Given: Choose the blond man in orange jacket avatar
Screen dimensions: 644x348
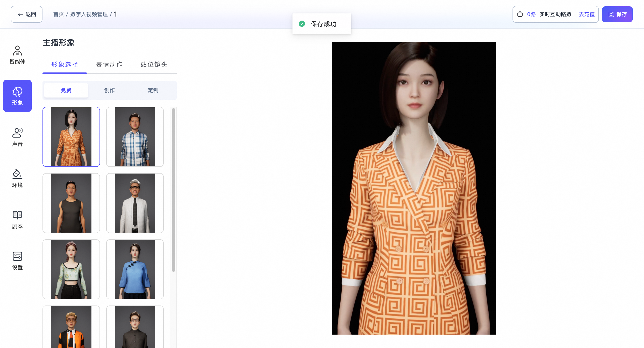Looking at the screenshot, I should [71, 327].
